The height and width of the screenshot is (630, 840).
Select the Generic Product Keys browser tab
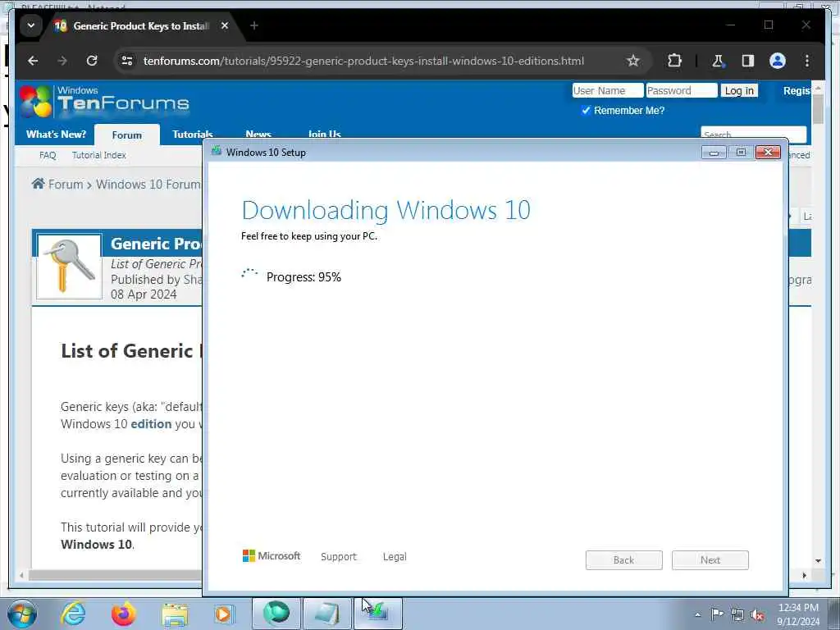coord(140,25)
